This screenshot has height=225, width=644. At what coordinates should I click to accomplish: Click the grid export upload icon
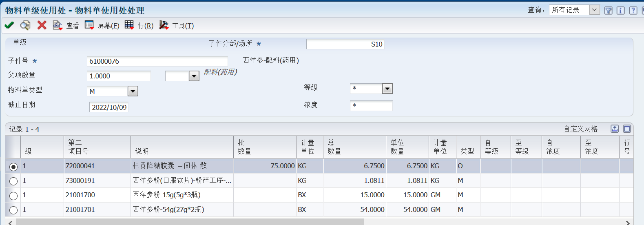(615, 129)
